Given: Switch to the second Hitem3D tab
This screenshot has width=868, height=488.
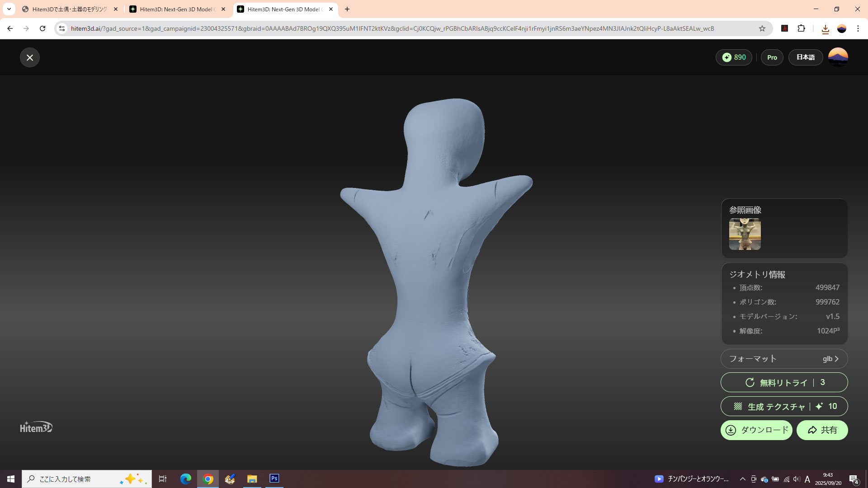Looking at the screenshot, I should (177, 9).
